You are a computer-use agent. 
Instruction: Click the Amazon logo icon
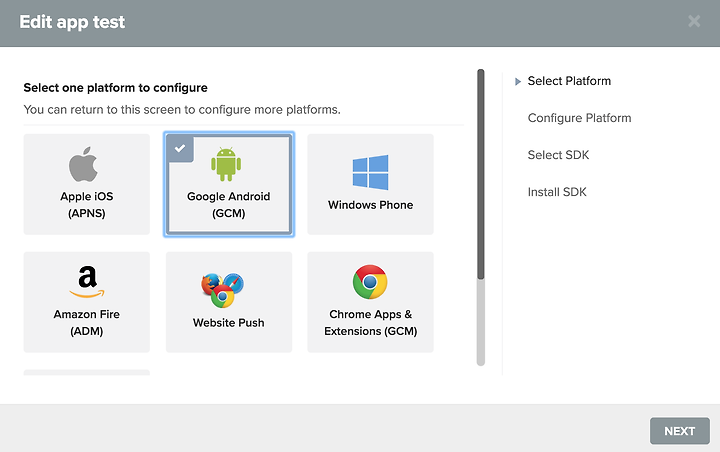[87, 282]
